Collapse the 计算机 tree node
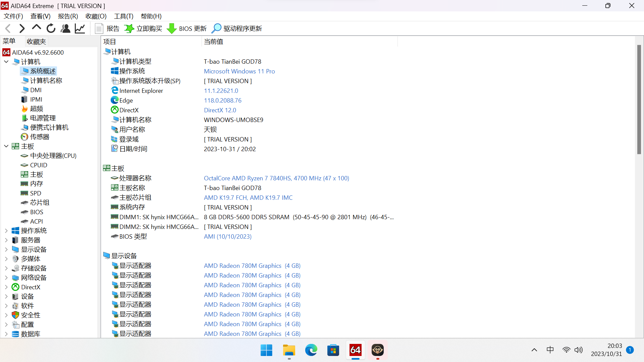This screenshot has width=644, height=362. (x=6, y=62)
